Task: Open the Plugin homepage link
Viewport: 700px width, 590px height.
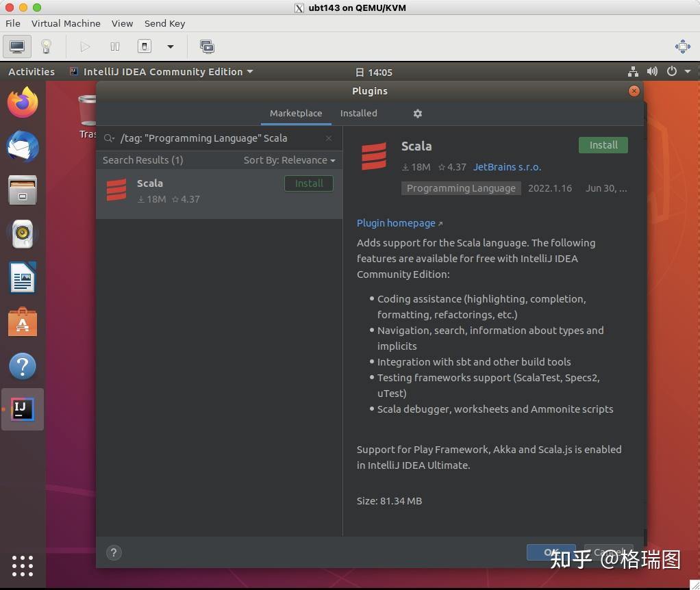Action: 396,222
